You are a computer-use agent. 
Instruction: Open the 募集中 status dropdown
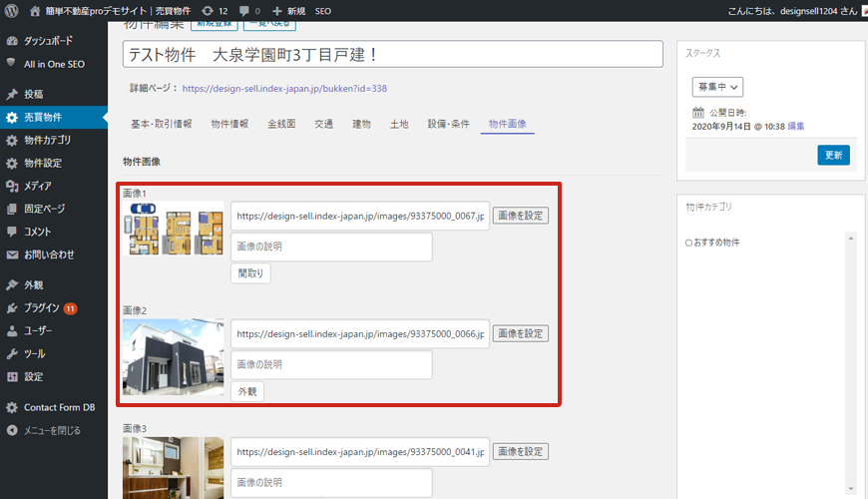coord(717,88)
